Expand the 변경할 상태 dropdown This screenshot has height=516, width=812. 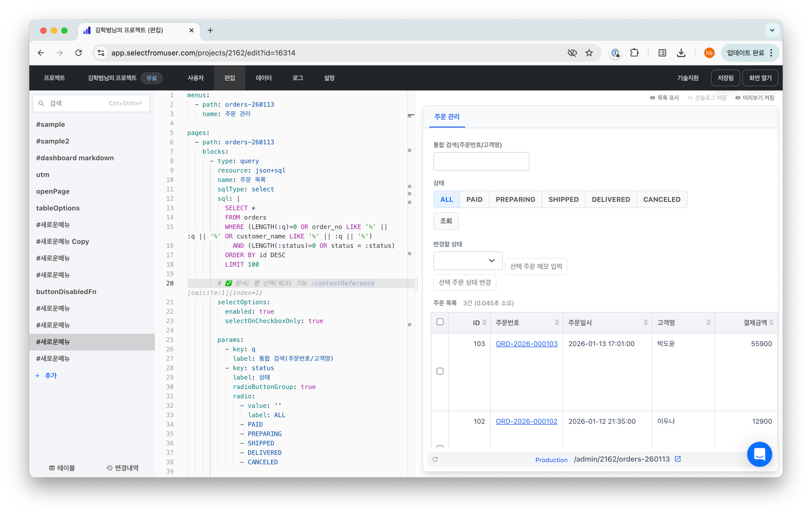point(468,260)
